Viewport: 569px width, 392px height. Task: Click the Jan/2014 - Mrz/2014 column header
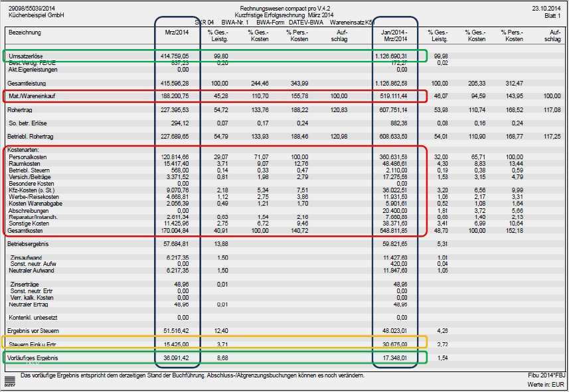[394, 35]
